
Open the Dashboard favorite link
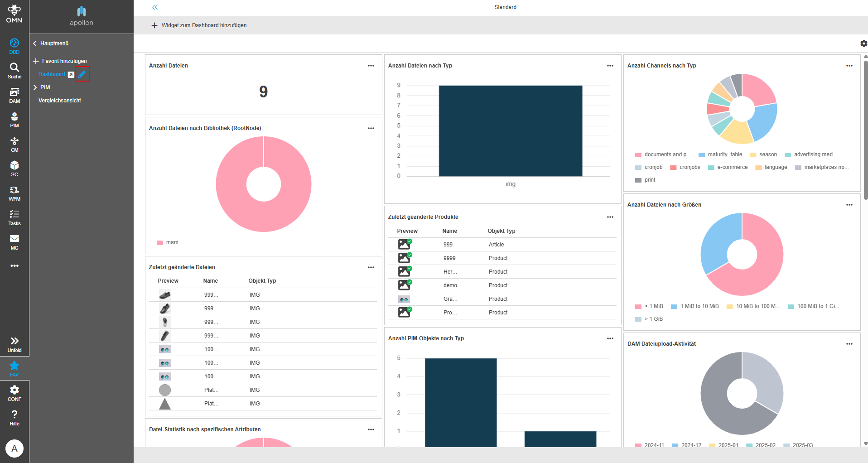52,74
